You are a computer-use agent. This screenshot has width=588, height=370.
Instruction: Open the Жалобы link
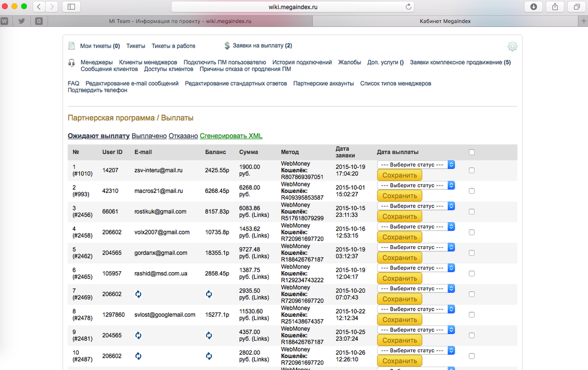[350, 63]
